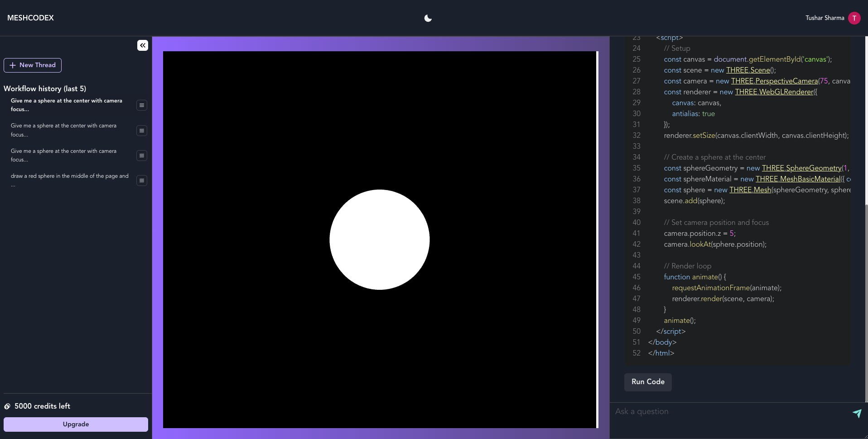Click '5000 credits left' text
Image resolution: width=868 pixels, height=439 pixels.
coord(42,406)
